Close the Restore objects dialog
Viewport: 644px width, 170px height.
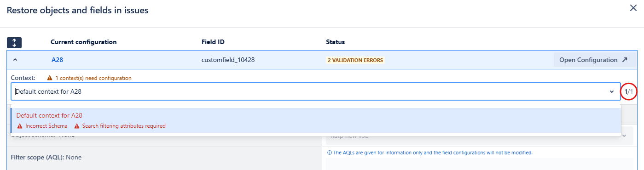pyautogui.click(x=633, y=8)
